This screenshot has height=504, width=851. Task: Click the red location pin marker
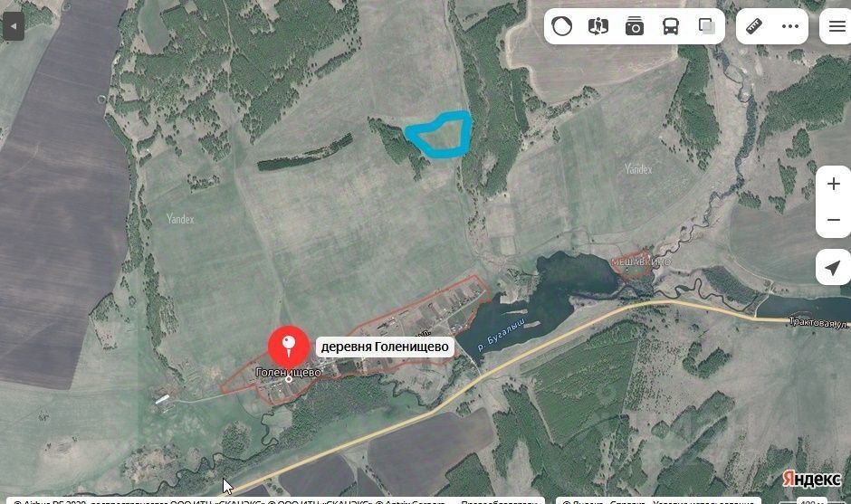tap(289, 347)
